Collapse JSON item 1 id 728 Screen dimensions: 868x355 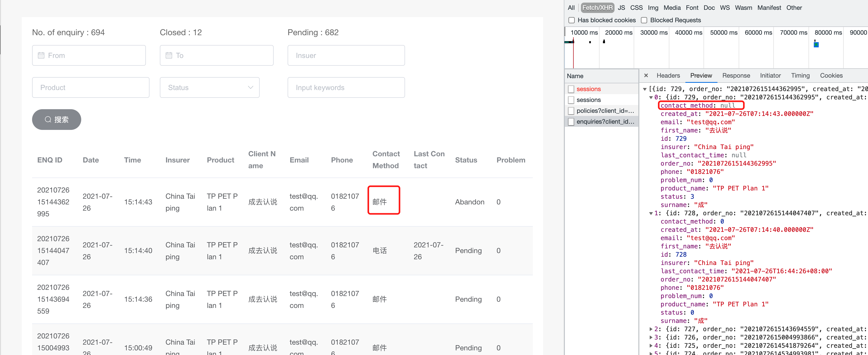click(651, 213)
